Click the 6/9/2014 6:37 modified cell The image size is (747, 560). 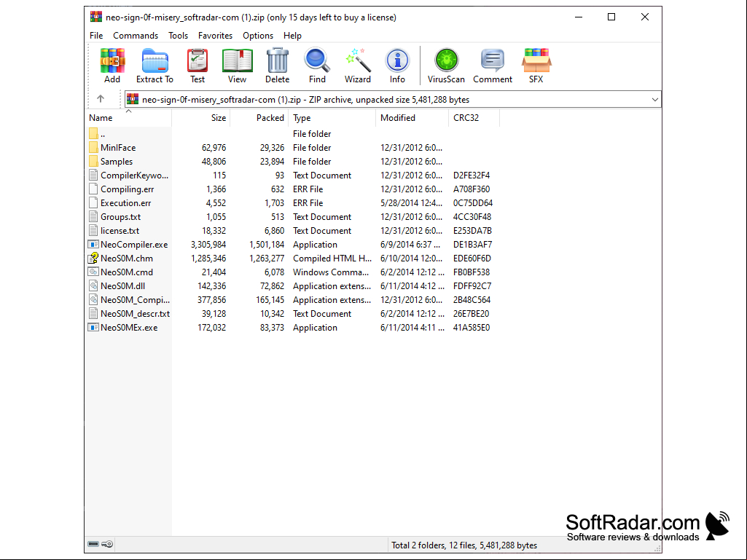[x=410, y=244]
